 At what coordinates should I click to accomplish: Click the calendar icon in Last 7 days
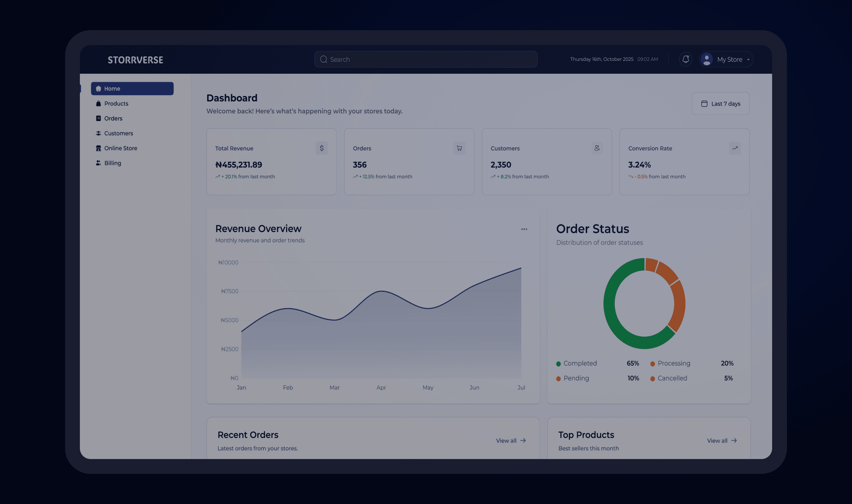pyautogui.click(x=704, y=104)
